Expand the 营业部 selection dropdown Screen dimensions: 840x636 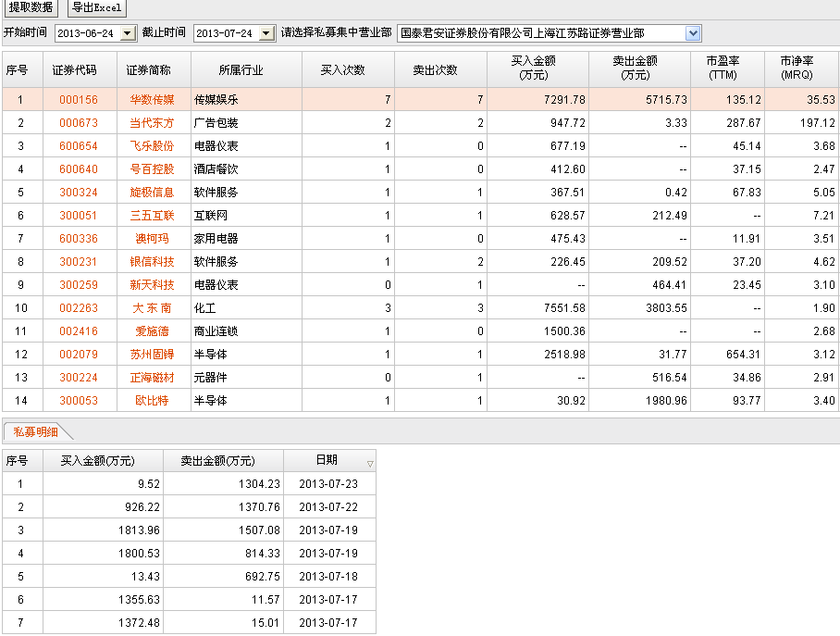tap(693, 33)
